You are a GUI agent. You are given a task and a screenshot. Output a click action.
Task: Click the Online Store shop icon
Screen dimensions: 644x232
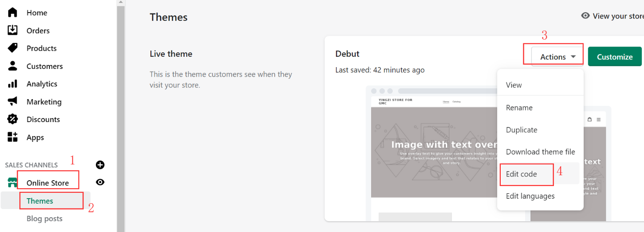(12, 182)
